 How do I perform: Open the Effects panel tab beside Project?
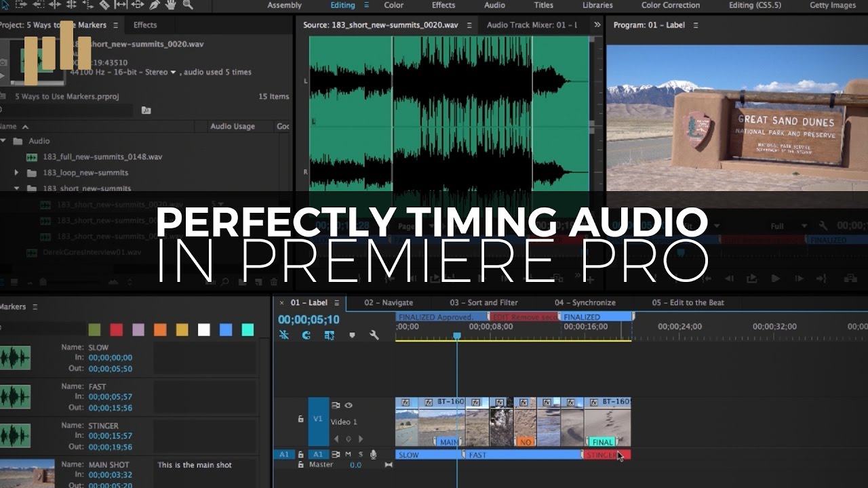pos(145,25)
